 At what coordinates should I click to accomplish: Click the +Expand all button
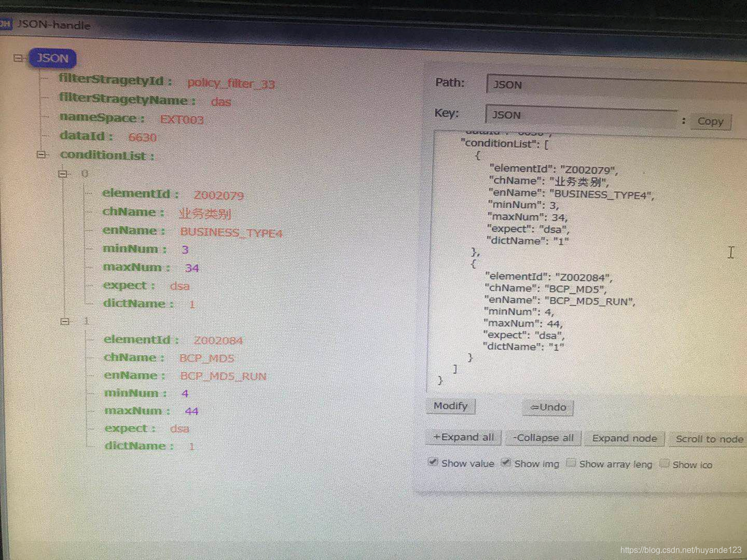[463, 438]
